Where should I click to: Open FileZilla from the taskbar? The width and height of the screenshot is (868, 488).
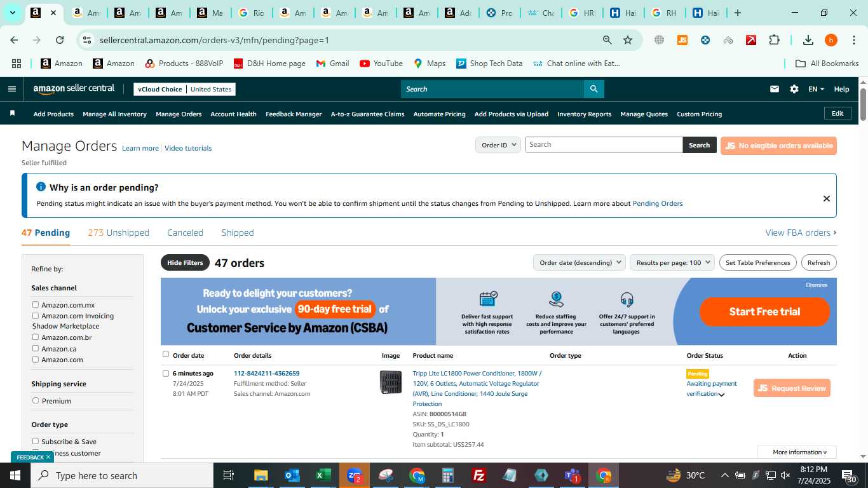coord(479,475)
